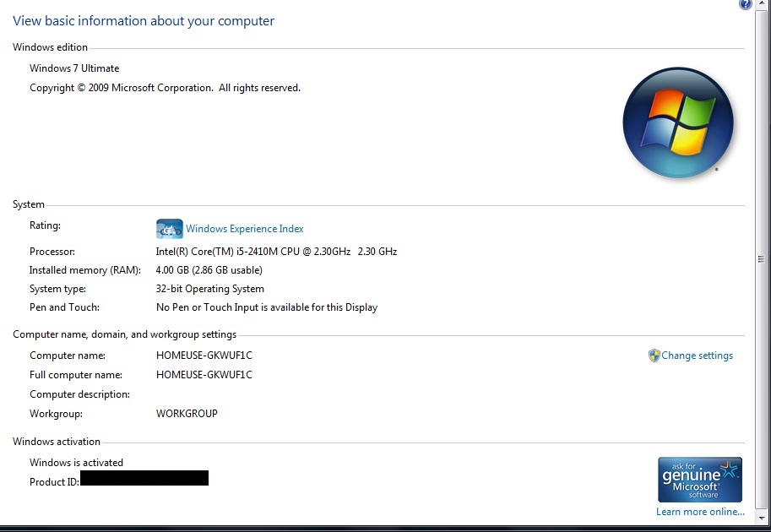Open the help question mark icon
Viewport: 771px width, 532px height.
[x=746, y=4]
